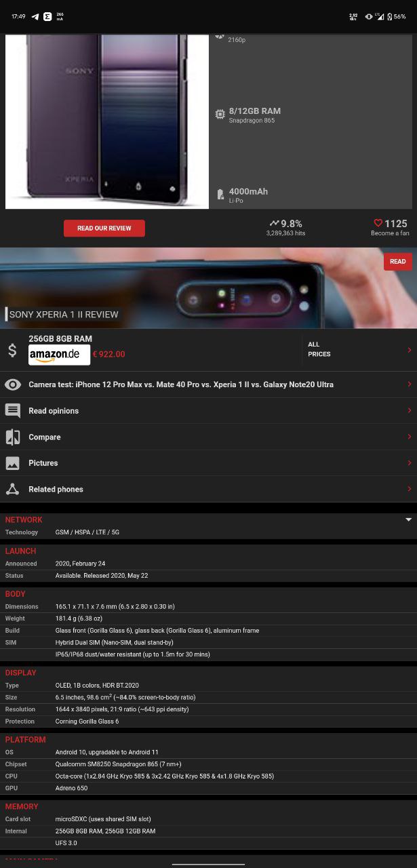Open Camera test iPhone 12 Pro Max comparison
The image size is (417, 868).
pos(181,384)
